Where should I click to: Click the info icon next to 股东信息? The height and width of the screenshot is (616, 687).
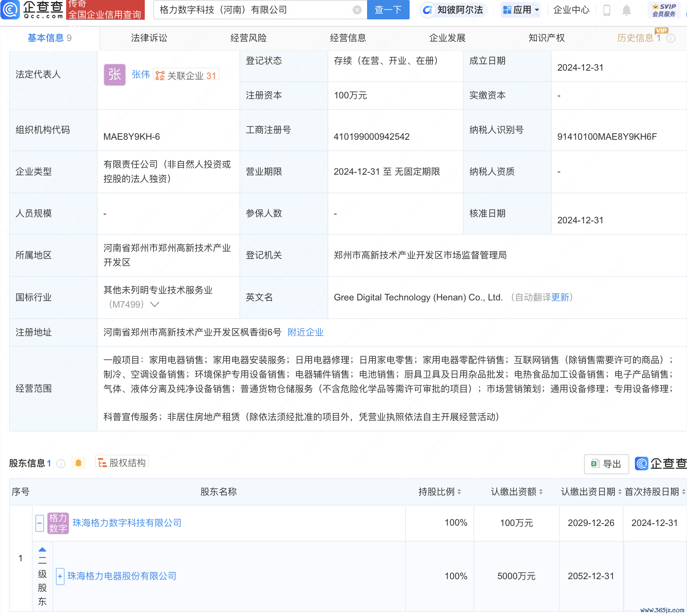(x=61, y=463)
